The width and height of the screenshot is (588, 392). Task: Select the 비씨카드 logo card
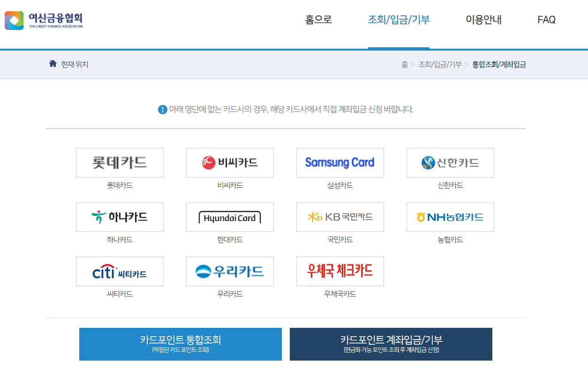[x=230, y=163]
